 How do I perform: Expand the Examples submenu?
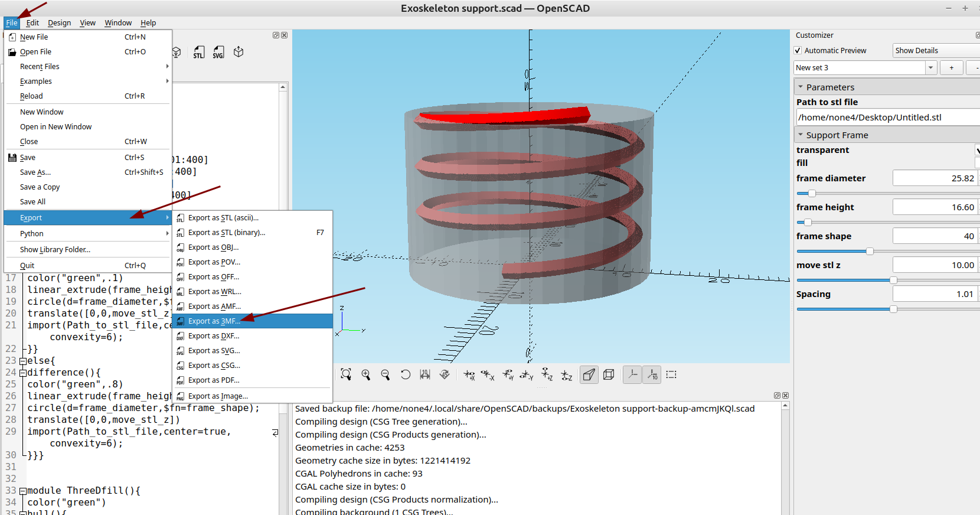[x=87, y=82]
